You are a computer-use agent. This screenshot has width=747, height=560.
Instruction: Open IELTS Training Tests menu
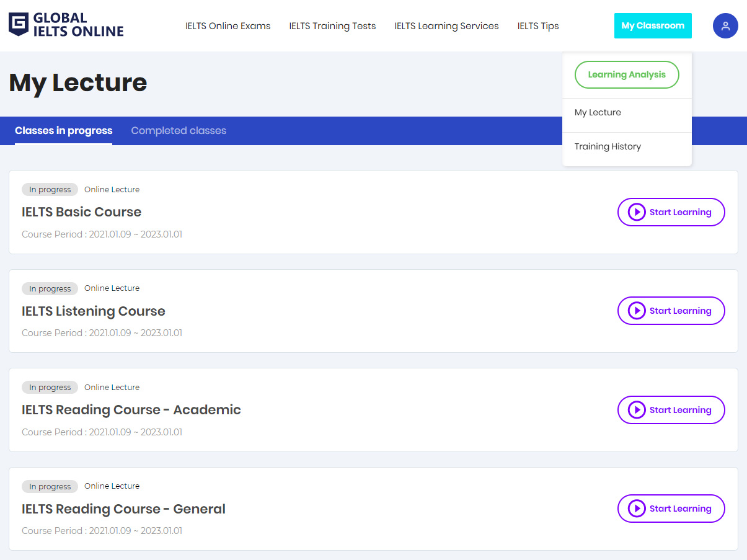pyautogui.click(x=332, y=26)
